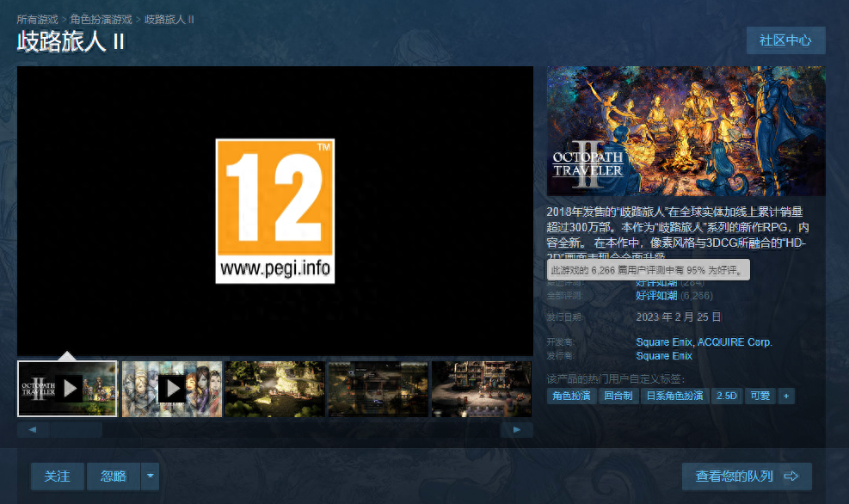
Task: Select the fourth screenshot thumbnail of dark building
Action: click(x=378, y=389)
